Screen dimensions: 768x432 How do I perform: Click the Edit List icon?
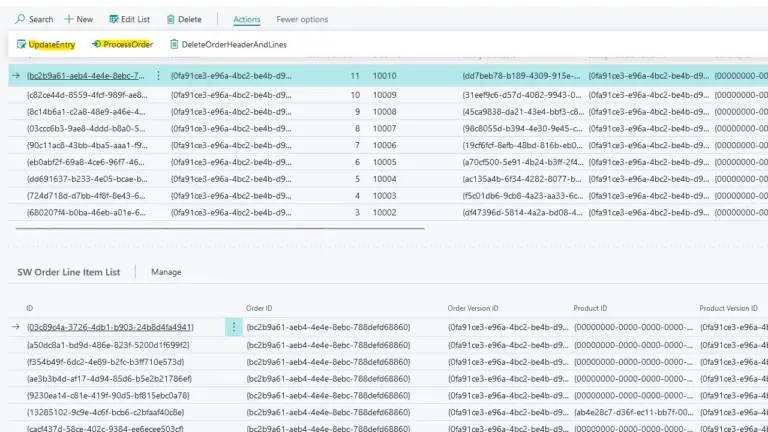pyautogui.click(x=114, y=19)
